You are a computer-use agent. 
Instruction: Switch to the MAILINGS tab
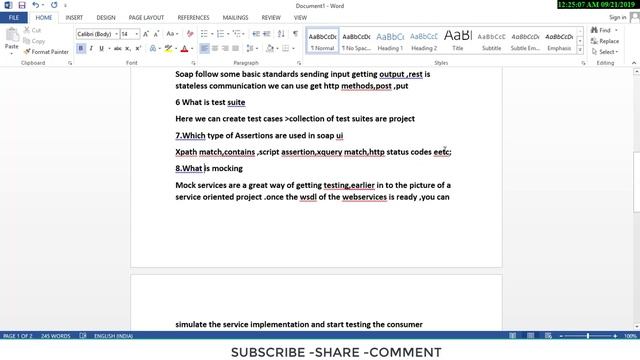(235, 18)
